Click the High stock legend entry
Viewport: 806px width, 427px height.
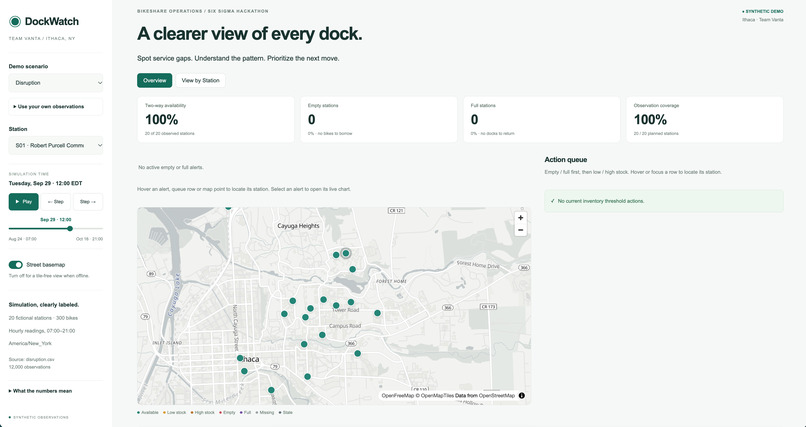(203, 413)
